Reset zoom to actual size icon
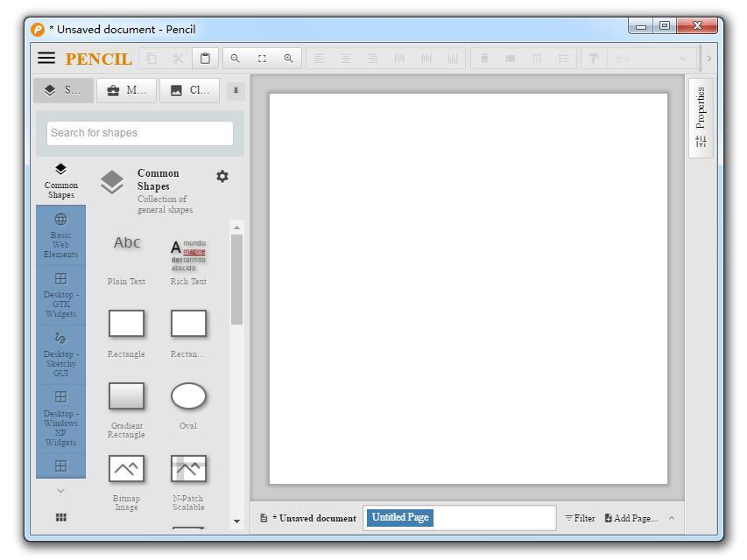 tap(262, 59)
